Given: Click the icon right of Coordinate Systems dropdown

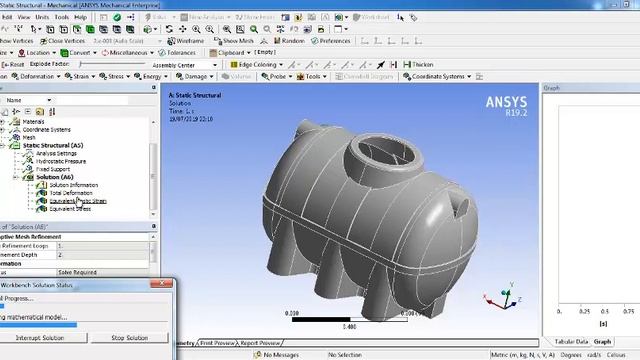Looking at the screenshot, I should click(x=480, y=76).
